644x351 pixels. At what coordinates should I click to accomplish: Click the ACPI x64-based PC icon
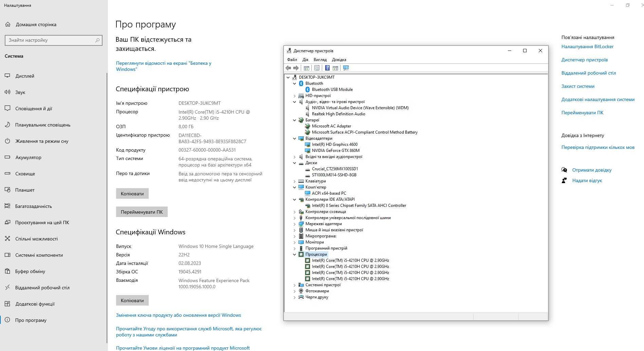(308, 193)
